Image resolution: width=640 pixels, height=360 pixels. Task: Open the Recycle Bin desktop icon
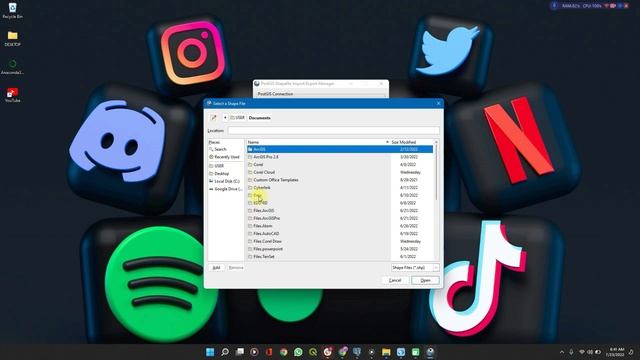coord(12,11)
